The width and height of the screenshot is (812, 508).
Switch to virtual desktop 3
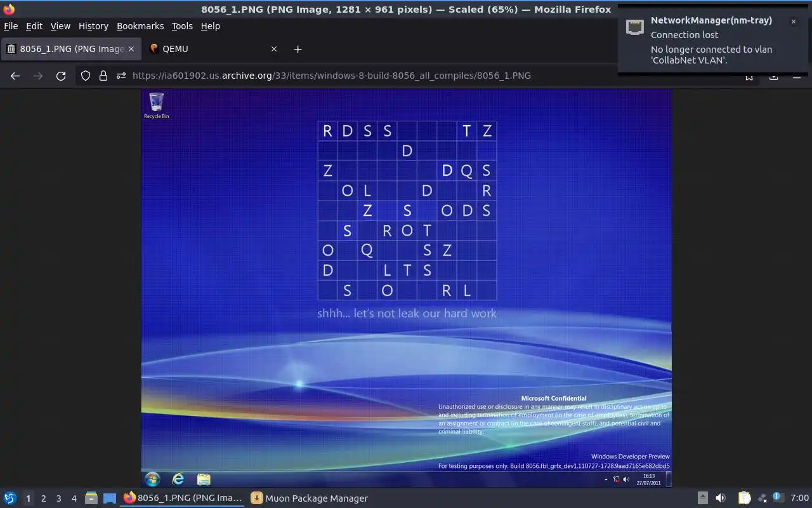coord(58,498)
